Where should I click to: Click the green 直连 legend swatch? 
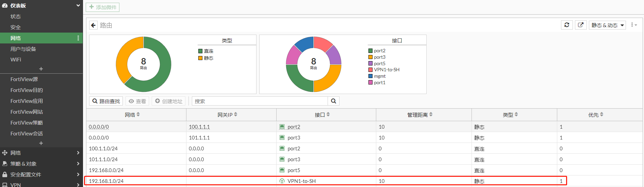(200, 51)
